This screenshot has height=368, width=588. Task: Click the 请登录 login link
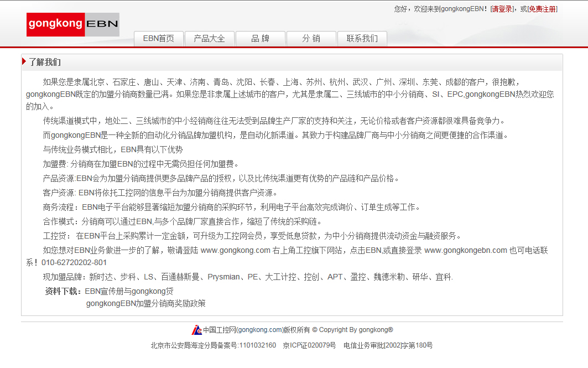[x=502, y=9]
